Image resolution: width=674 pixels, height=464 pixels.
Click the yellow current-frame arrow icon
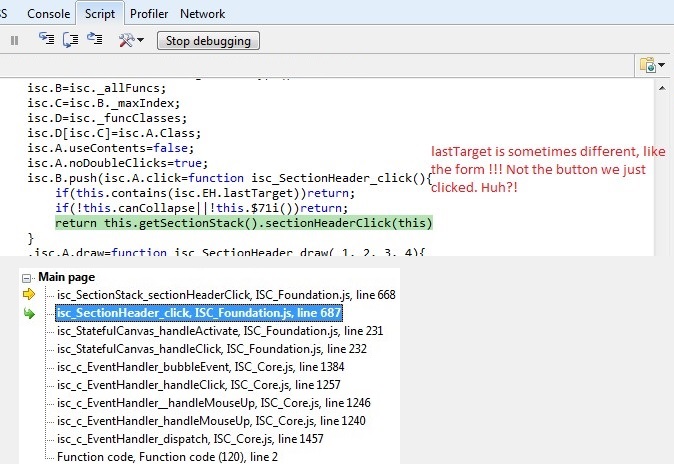pyautogui.click(x=29, y=294)
